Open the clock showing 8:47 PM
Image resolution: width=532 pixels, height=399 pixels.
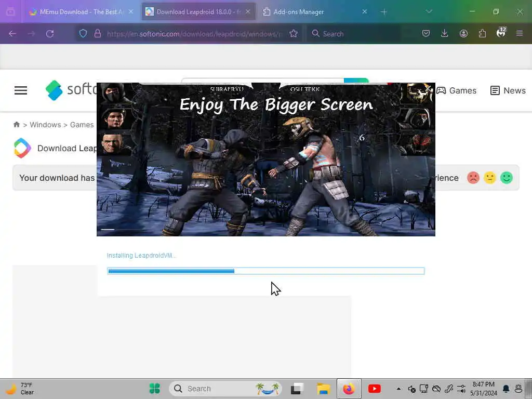pyautogui.click(x=484, y=389)
